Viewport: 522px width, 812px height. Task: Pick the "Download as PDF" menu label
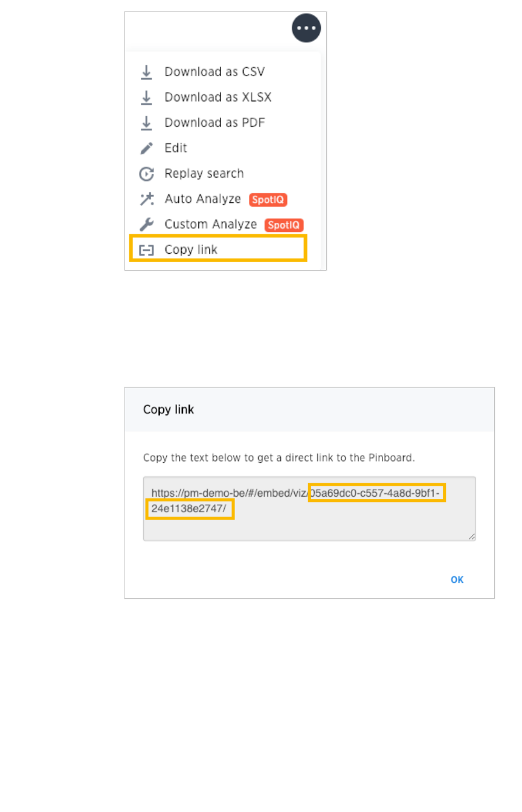pos(214,123)
